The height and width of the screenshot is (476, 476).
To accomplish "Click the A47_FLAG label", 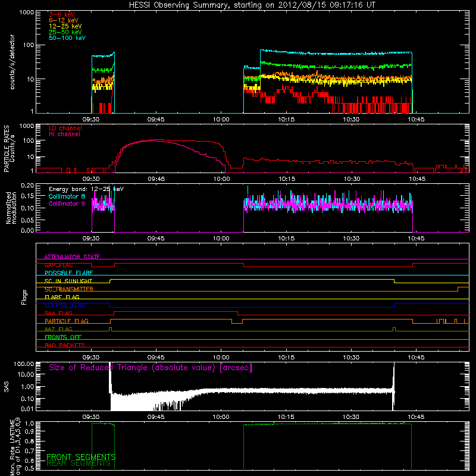I will pyautogui.click(x=58, y=329).
